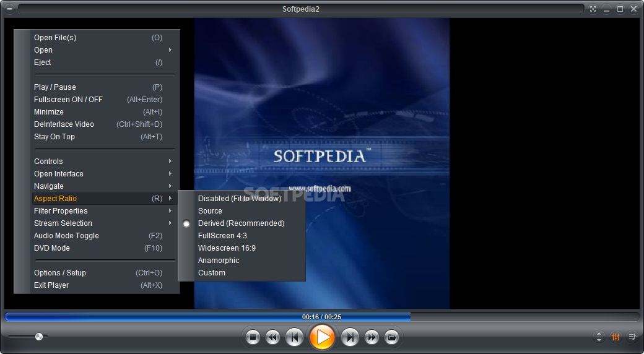Choose FullScreen 4:3 aspect ratio
Viewport: 644px width, 354px height.
241,236
